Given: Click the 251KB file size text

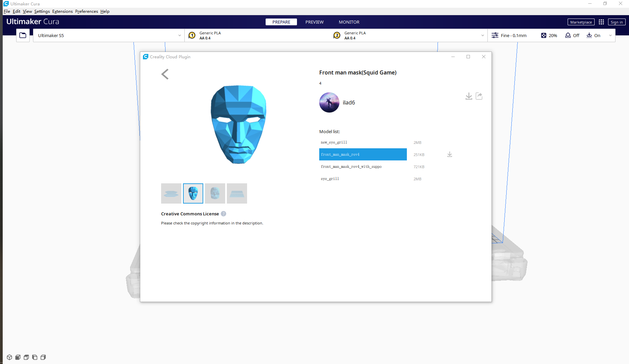Looking at the screenshot, I should [x=419, y=155].
